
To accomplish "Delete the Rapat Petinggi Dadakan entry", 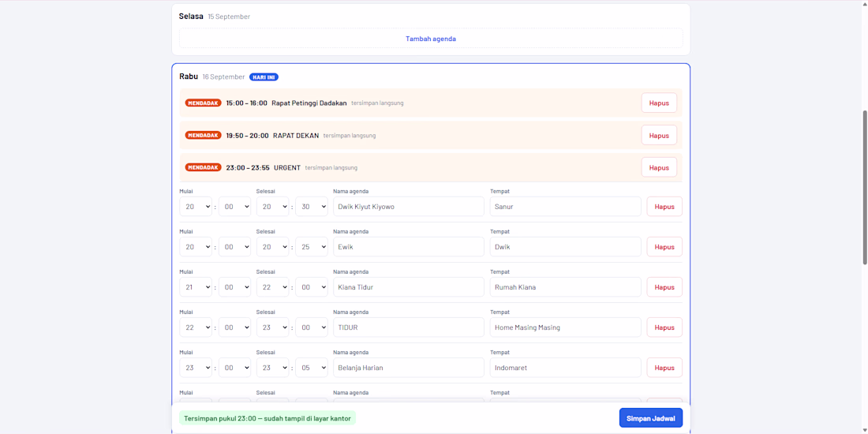I will point(659,103).
